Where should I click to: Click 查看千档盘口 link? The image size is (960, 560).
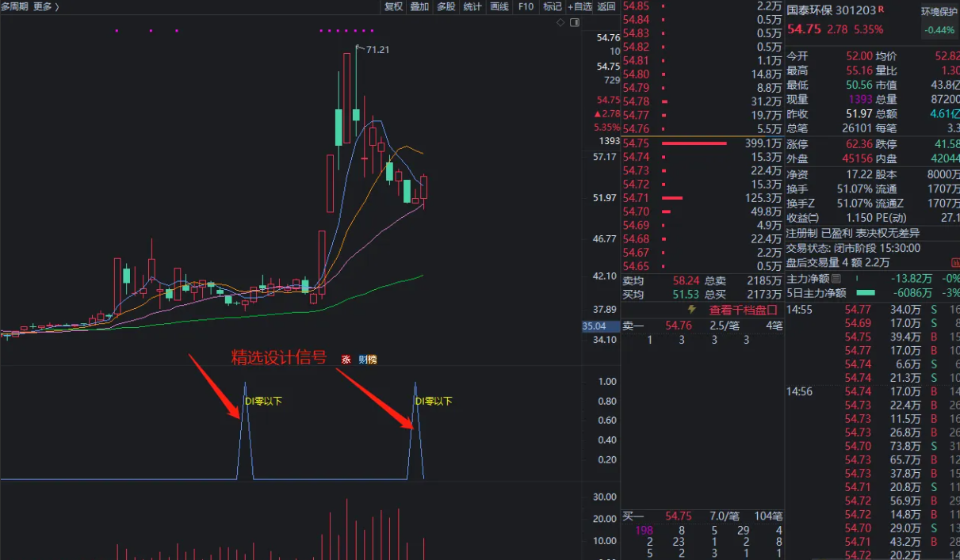[743, 310]
